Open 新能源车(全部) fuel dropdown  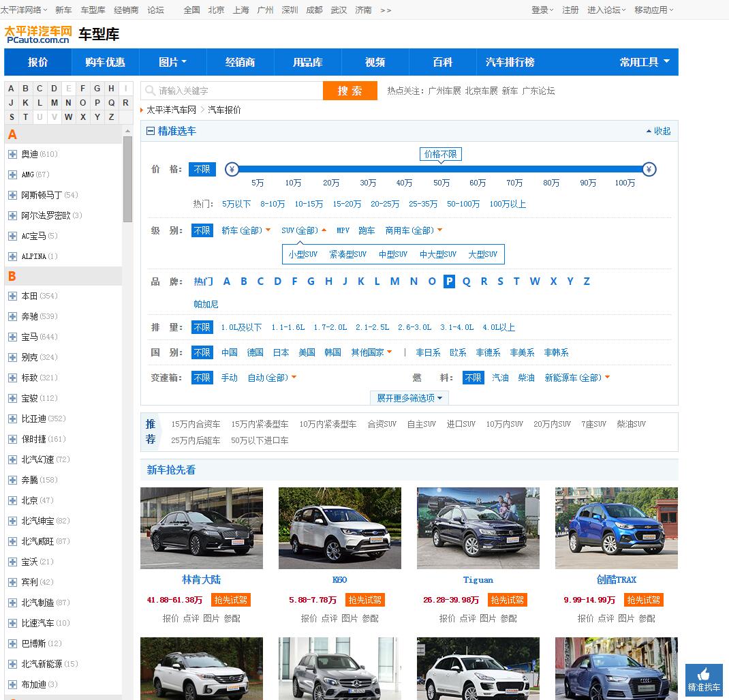click(576, 378)
